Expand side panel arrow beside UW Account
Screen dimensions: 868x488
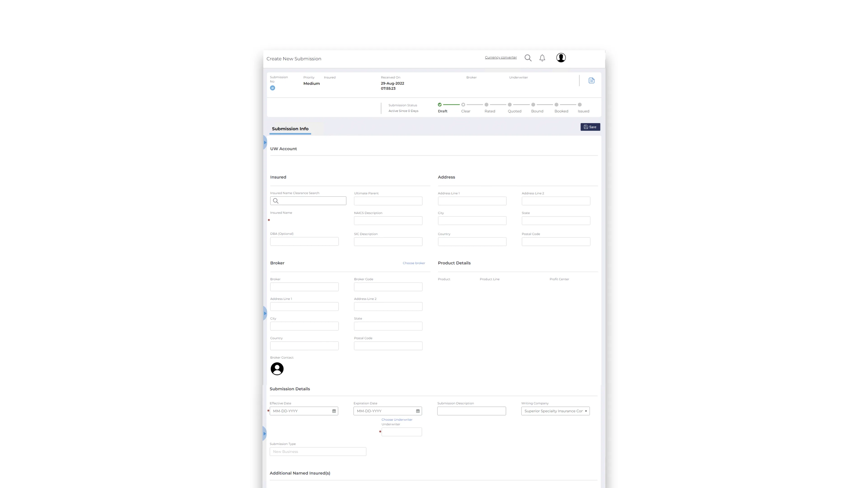pos(265,143)
